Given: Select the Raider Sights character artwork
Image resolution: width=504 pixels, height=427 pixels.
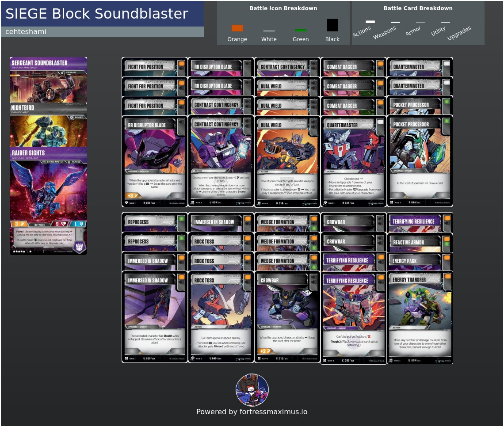Looking at the screenshot, I should pyautogui.click(x=49, y=190).
